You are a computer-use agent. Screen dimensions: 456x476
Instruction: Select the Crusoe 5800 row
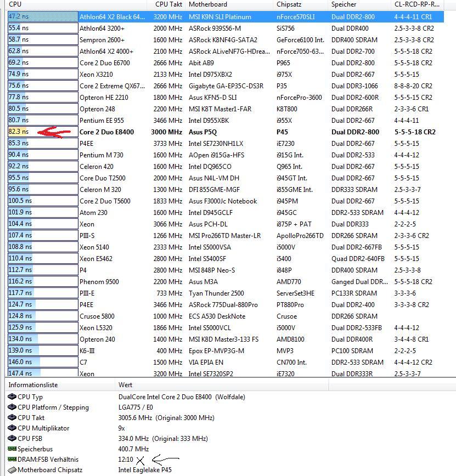(226, 316)
